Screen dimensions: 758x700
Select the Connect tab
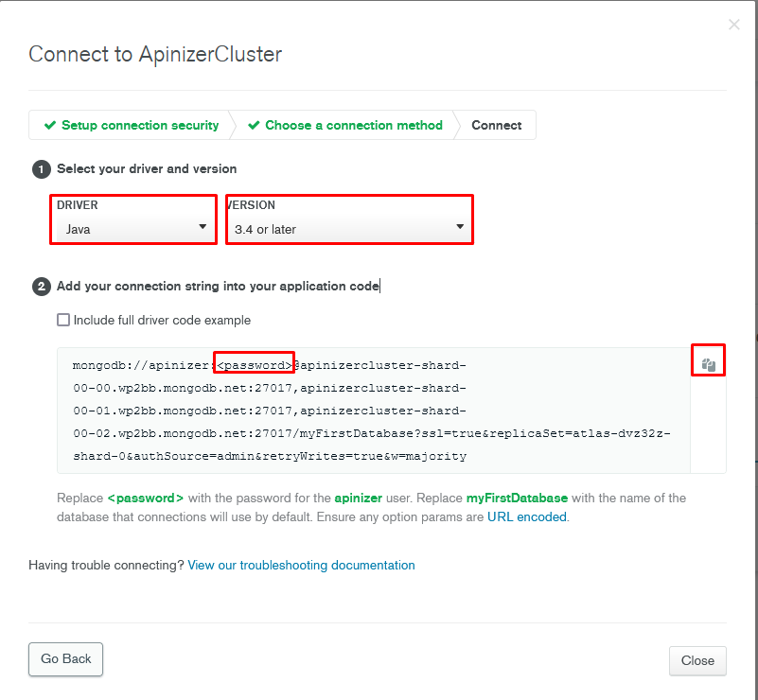tap(496, 125)
